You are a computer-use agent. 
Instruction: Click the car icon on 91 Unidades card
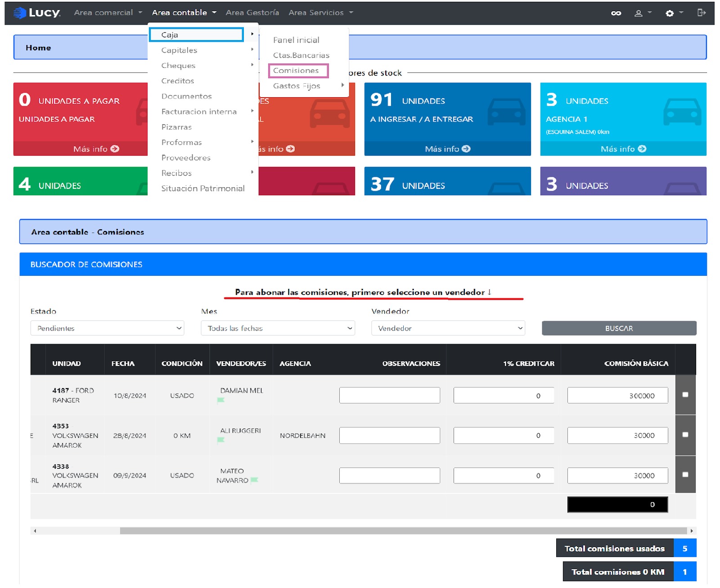pyautogui.click(x=507, y=112)
